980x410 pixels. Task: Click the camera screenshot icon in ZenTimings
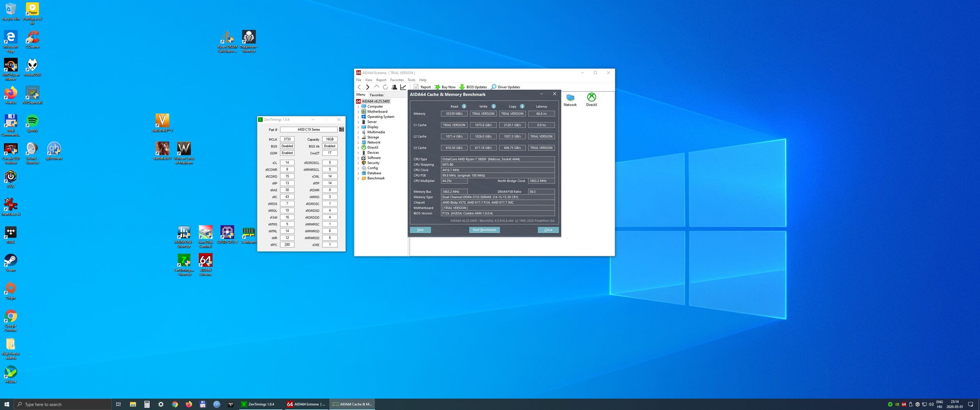click(341, 129)
